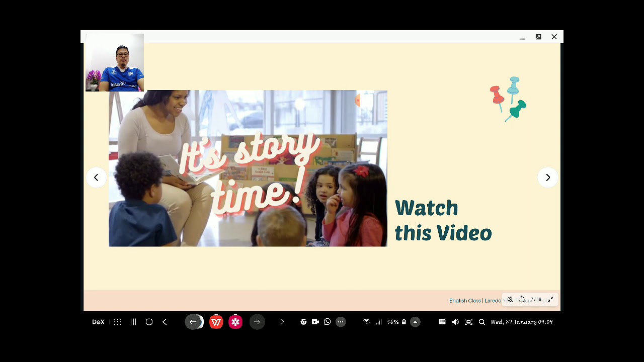644x362 pixels.
Task: Open the Chrome icon in taskbar
Action: pos(303,322)
